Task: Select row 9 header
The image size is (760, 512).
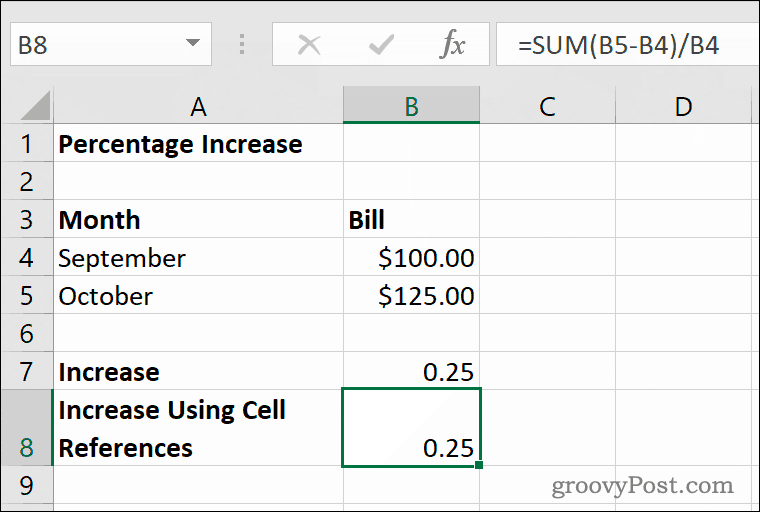Action: (27, 485)
